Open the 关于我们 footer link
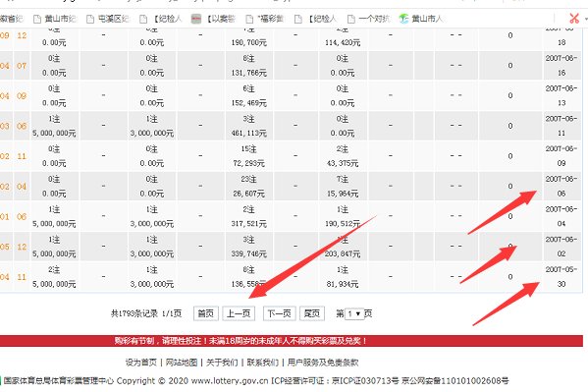588x392 pixels. tap(222, 363)
